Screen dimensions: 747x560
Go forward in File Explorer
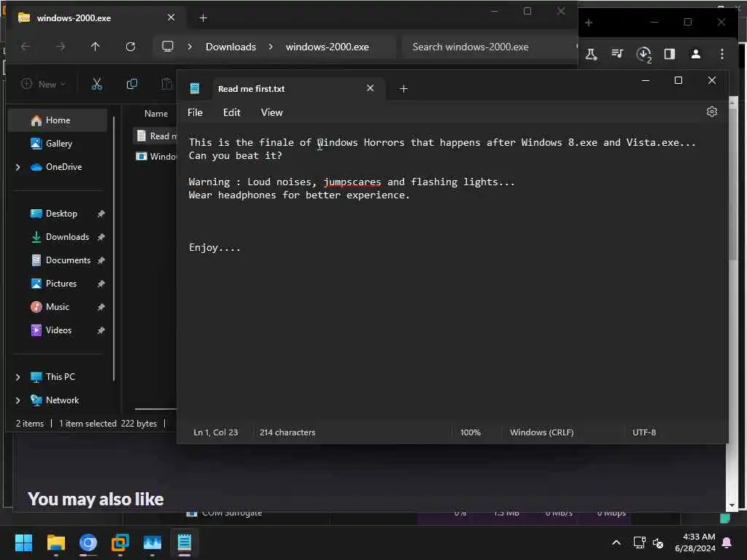pyautogui.click(x=61, y=47)
